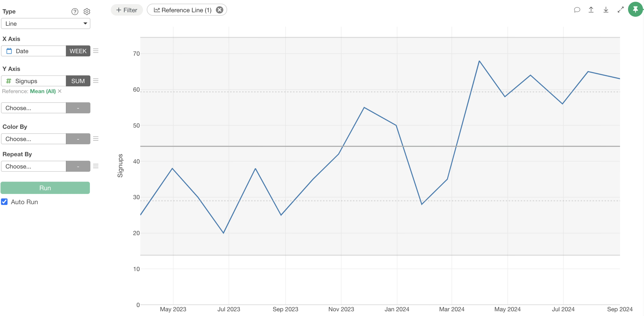The width and height of the screenshot is (644, 316).
Task: Click the green pin button
Action: [x=635, y=10]
